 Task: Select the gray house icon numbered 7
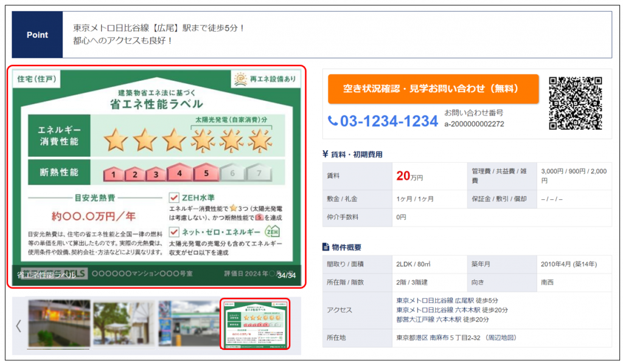259,173
